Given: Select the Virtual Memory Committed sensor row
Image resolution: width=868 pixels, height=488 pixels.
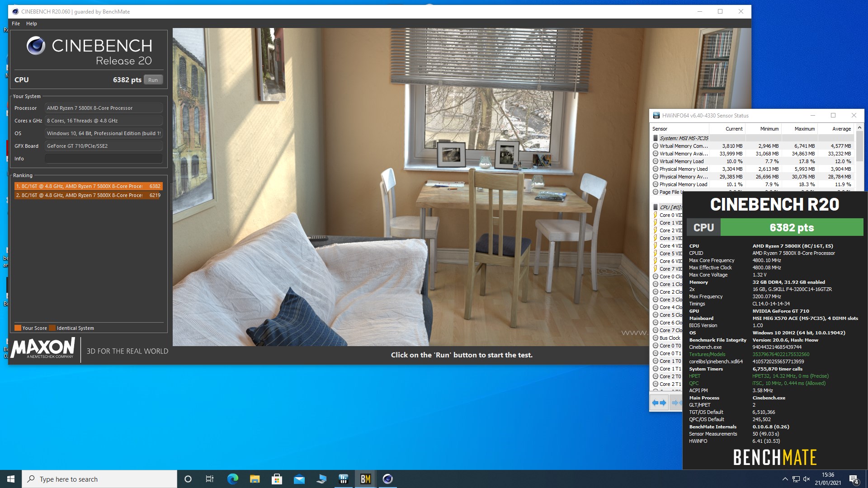Looking at the screenshot, I should 752,146.
